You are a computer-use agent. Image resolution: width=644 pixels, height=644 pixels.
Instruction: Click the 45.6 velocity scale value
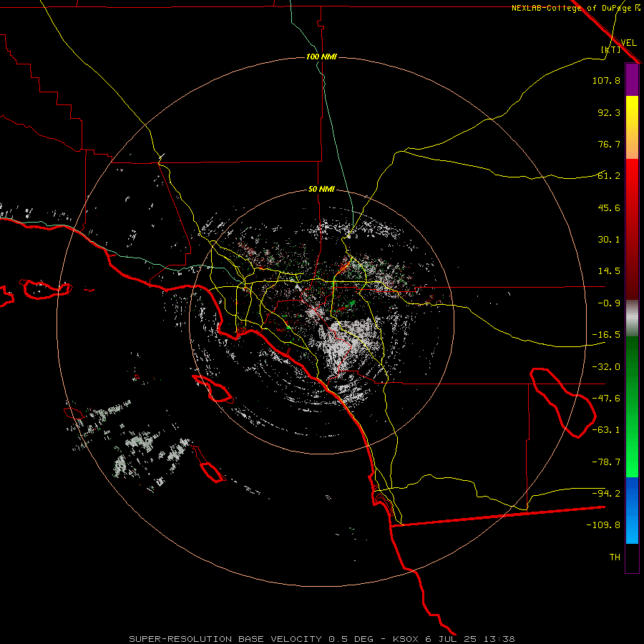609,208
